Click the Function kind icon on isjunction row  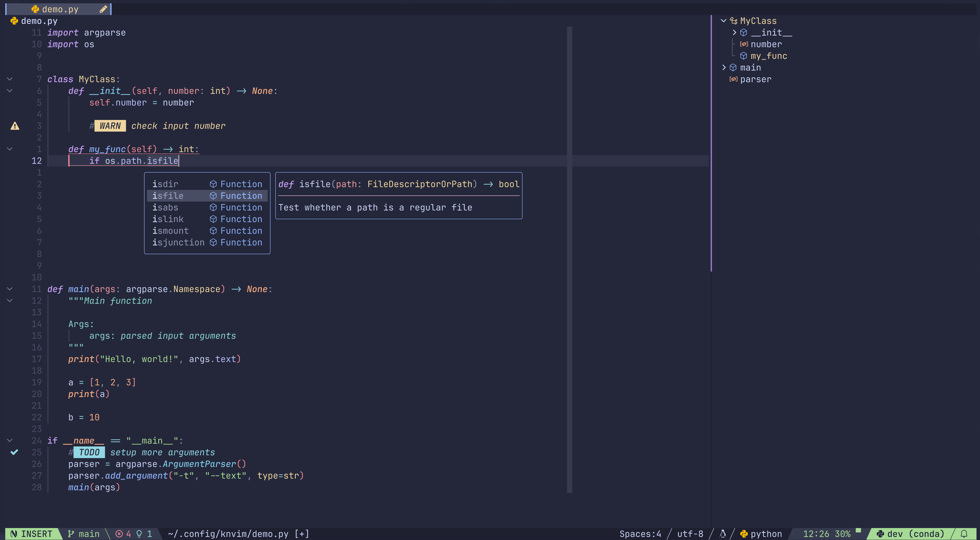(x=213, y=242)
